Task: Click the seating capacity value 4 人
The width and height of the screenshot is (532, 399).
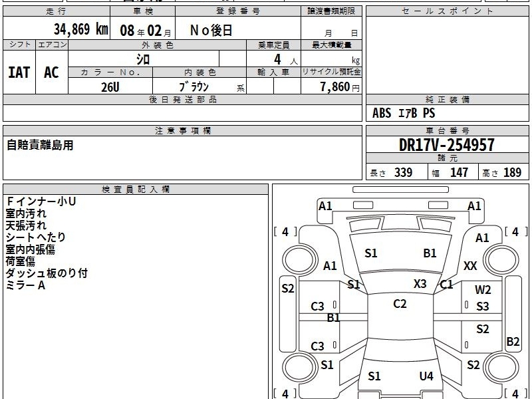Action: point(285,60)
